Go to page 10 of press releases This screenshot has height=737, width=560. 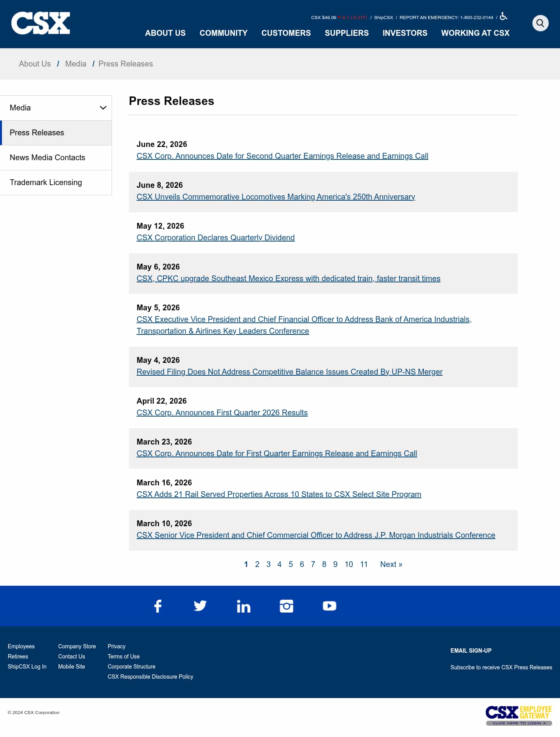point(349,564)
